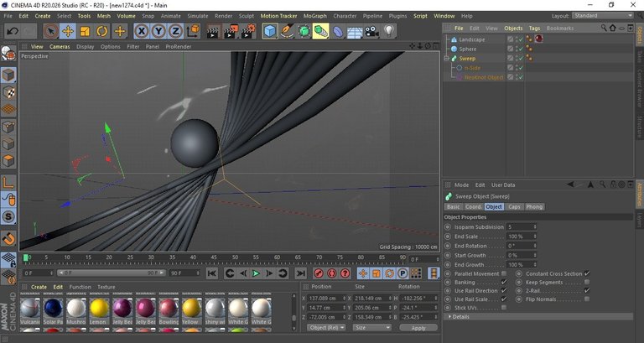Add a Cube primitive object

tap(270, 31)
